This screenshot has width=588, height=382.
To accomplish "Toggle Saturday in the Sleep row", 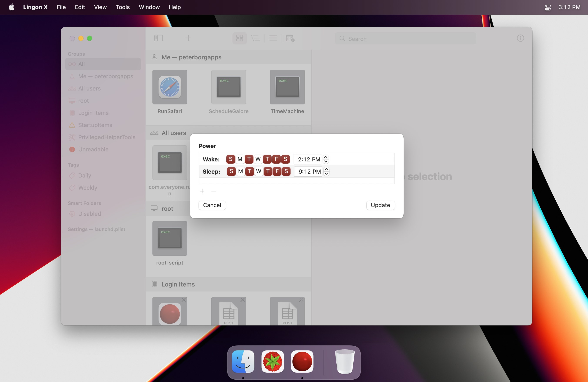I will pyautogui.click(x=286, y=171).
